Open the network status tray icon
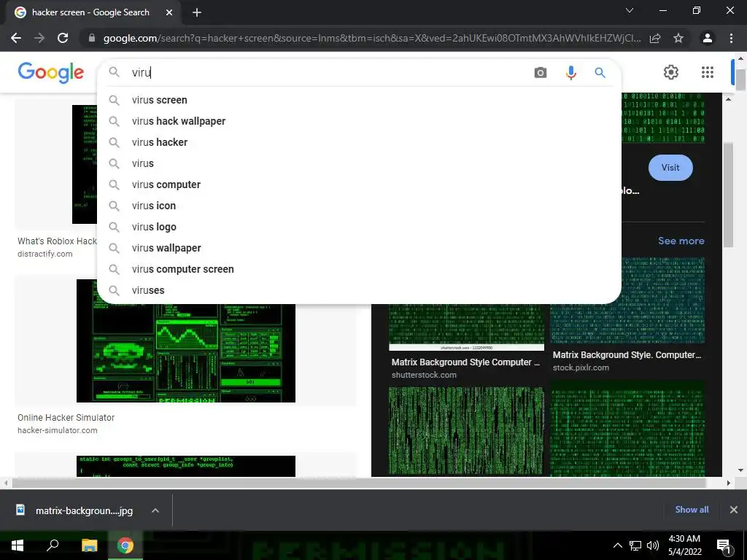747x560 pixels. (635, 545)
